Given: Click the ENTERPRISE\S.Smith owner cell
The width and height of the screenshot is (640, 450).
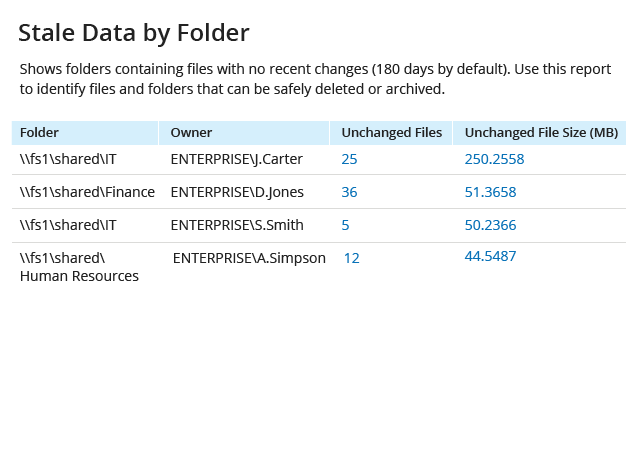Looking at the screenshot, I should [x=237, y=226].
